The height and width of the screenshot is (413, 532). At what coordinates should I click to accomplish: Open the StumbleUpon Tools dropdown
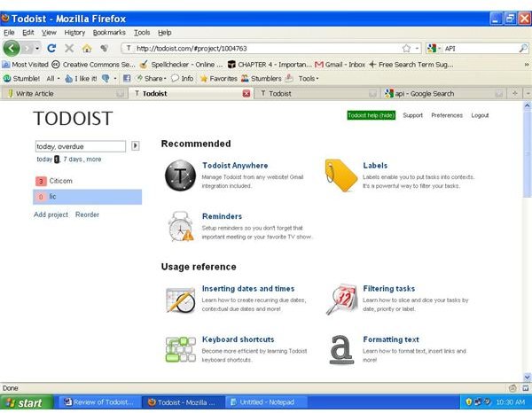tap(309, 78)
